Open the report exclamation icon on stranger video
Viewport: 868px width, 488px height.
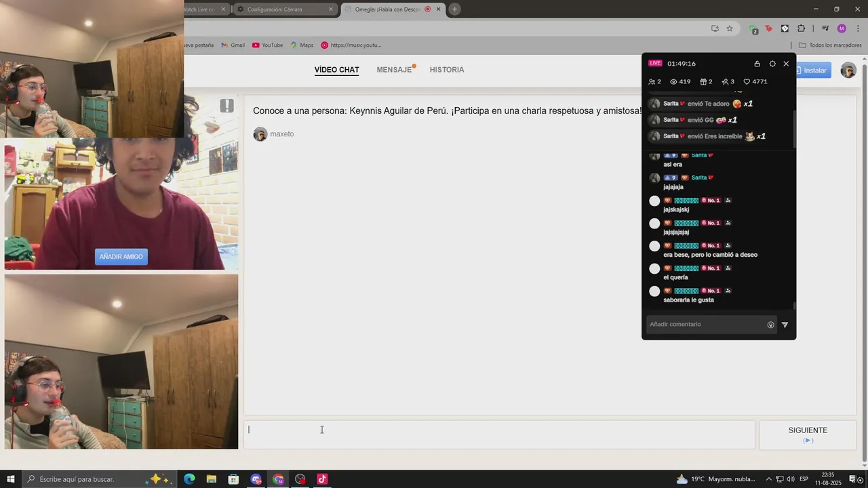[x=226, y=106]
